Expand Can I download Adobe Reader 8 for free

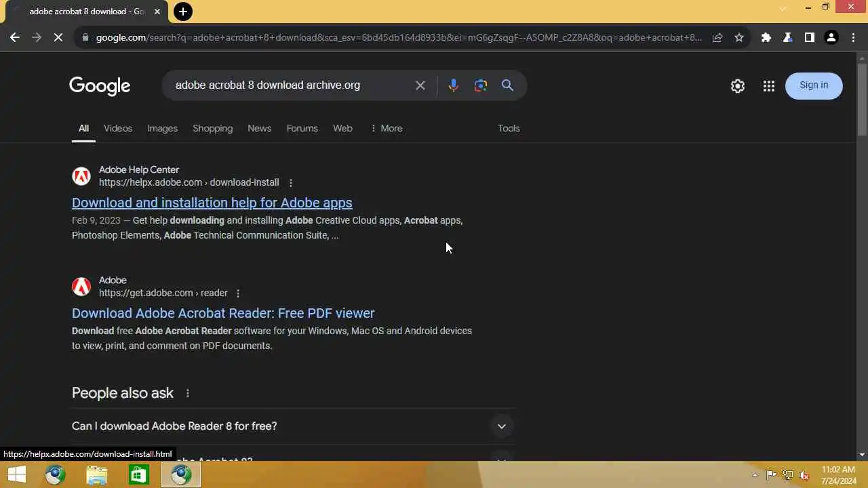coord(293,426)
